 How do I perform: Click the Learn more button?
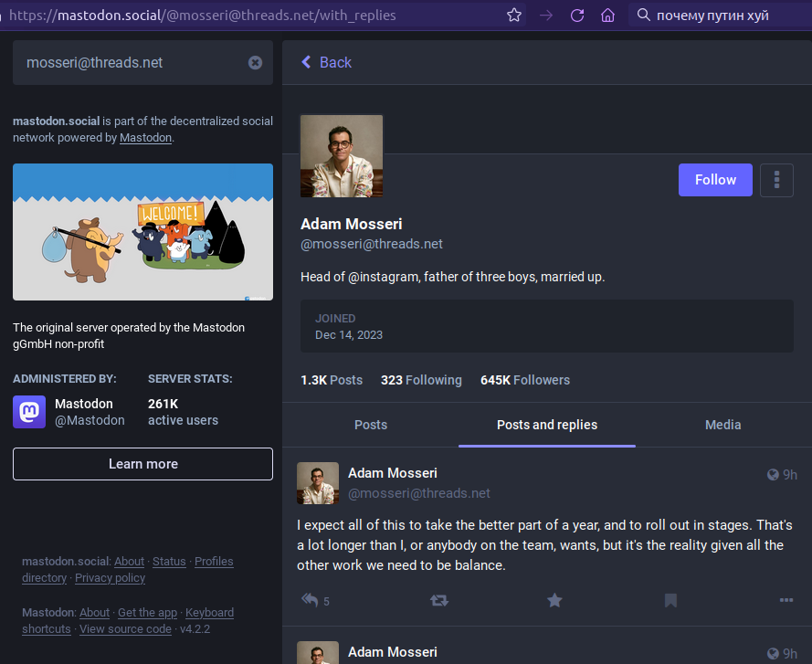(142, 464)
